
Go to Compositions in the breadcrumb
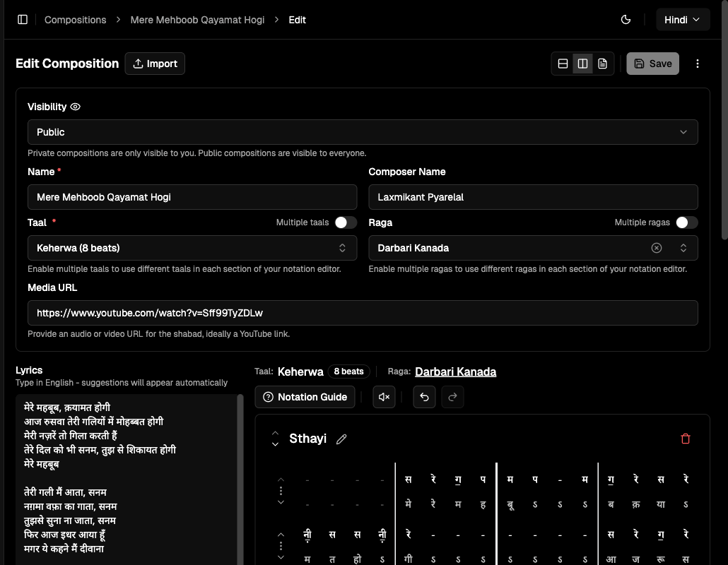(x=75, y=19)
